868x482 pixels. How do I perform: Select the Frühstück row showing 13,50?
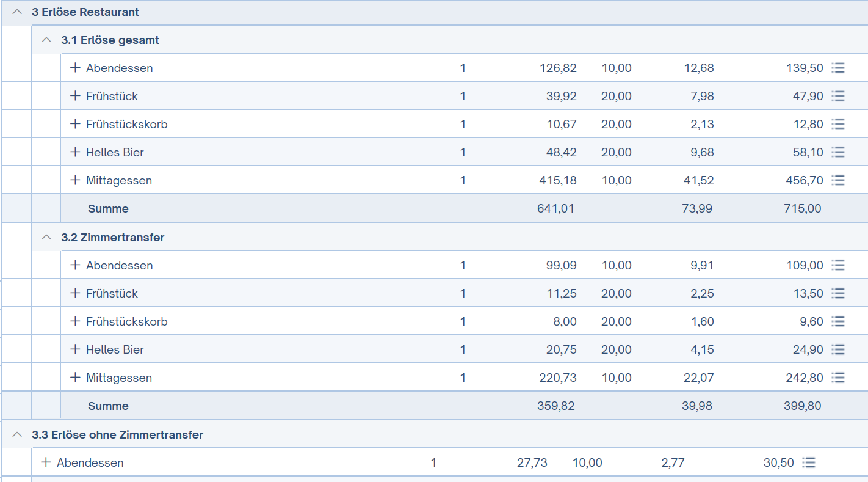tap(464, 293)
